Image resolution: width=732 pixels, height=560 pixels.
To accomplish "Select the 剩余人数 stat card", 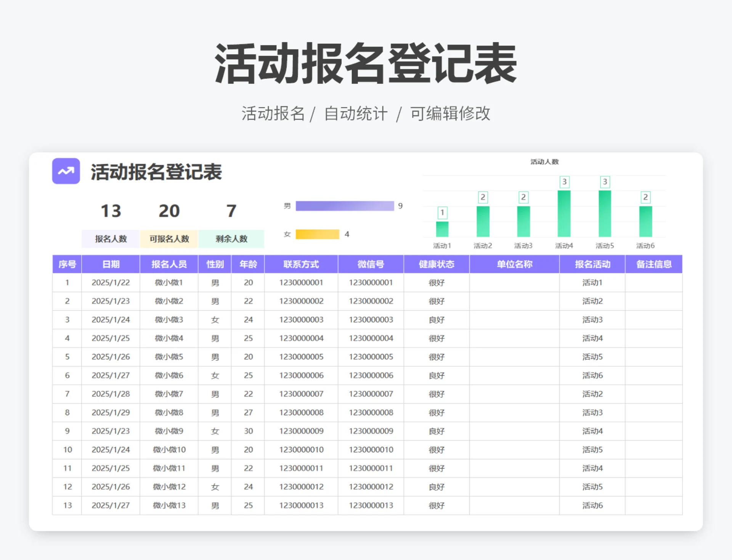I will pyautogui.click(x=231, y=239).
